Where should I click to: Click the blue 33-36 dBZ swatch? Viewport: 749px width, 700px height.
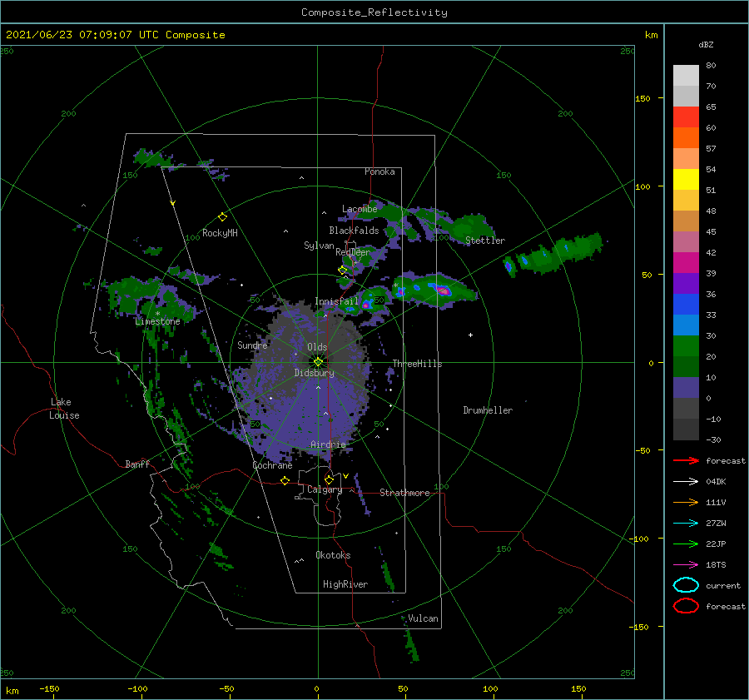click(686, 305)
